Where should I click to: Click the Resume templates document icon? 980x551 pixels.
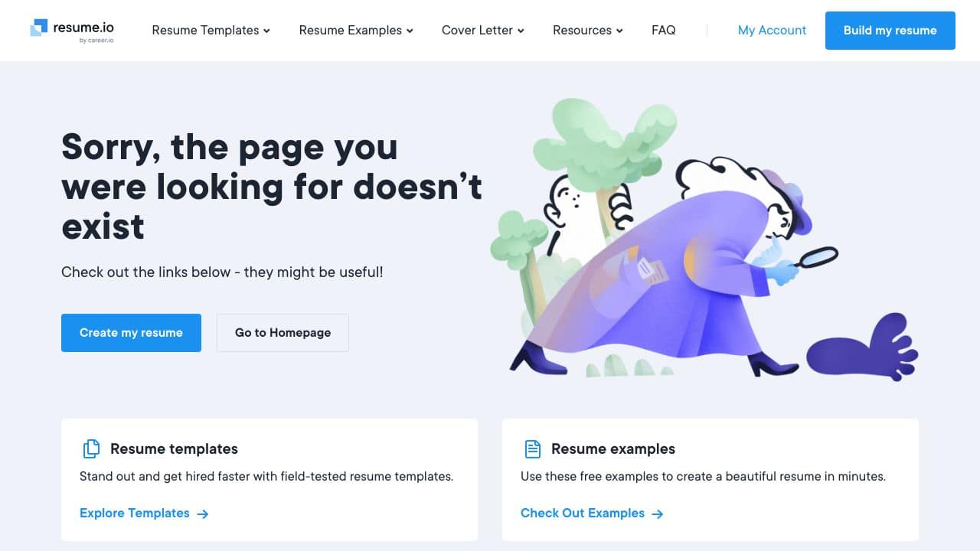[x=90, y=448]
